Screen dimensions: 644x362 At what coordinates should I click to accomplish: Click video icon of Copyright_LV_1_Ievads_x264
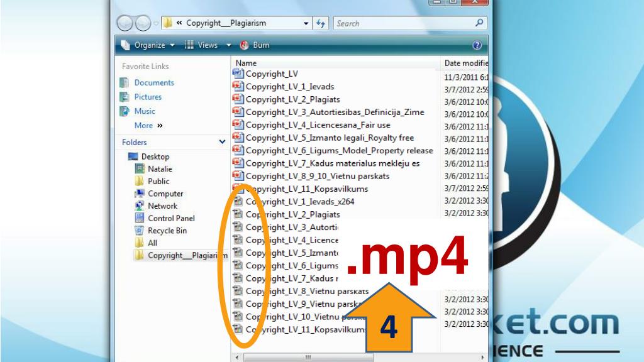pyautogui.click(x=238, y=201)
